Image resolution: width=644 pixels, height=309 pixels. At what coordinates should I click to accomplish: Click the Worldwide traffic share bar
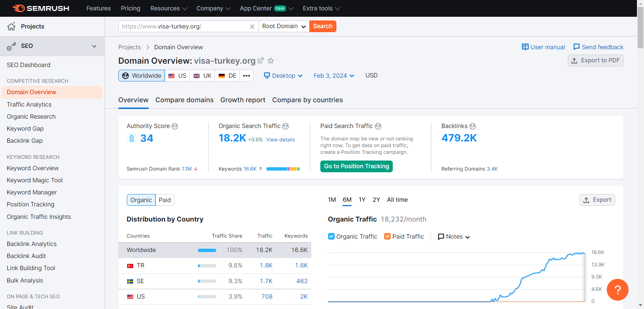(207, 250)
